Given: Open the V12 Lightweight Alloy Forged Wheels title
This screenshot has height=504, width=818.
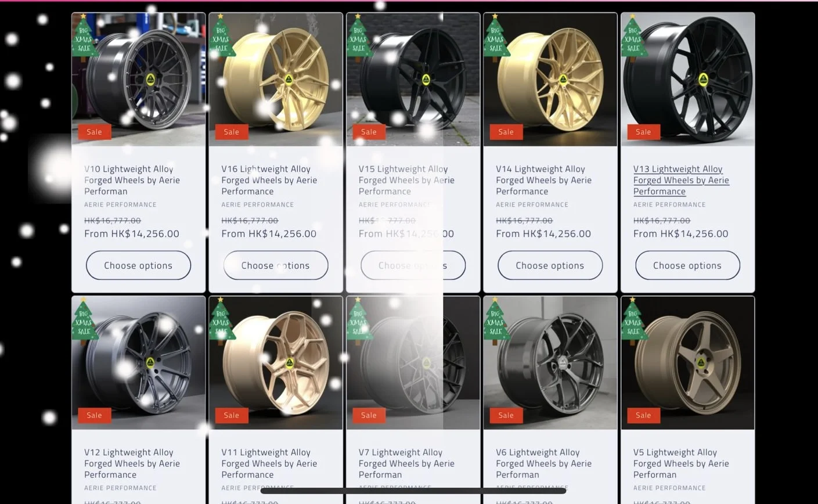Looking at the screenshot, I should click(132, 463).
